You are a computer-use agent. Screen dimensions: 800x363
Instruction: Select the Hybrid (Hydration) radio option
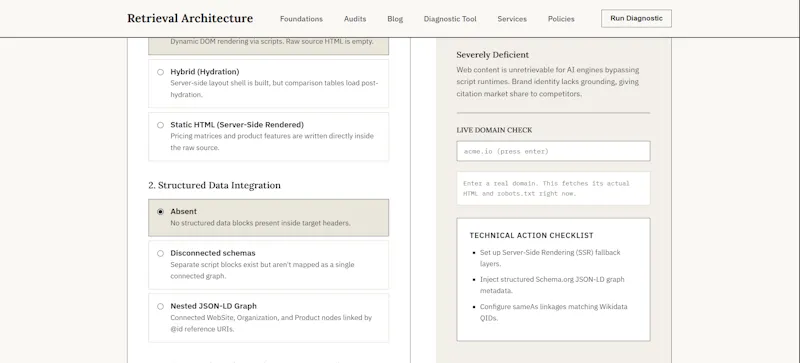coord(161,72)
